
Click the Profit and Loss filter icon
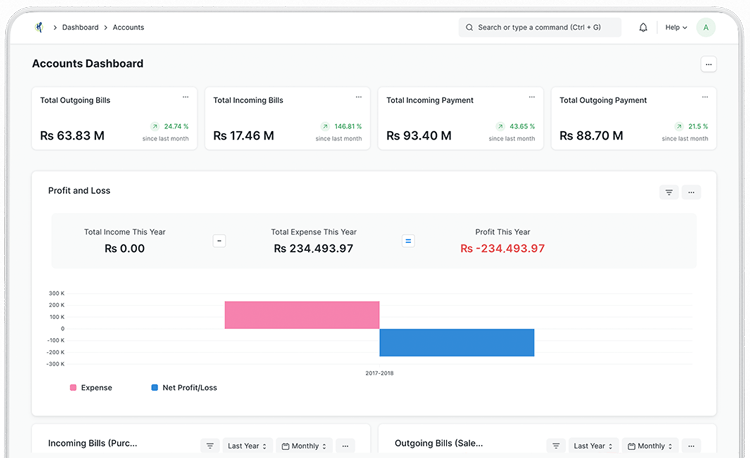[669, 192]
